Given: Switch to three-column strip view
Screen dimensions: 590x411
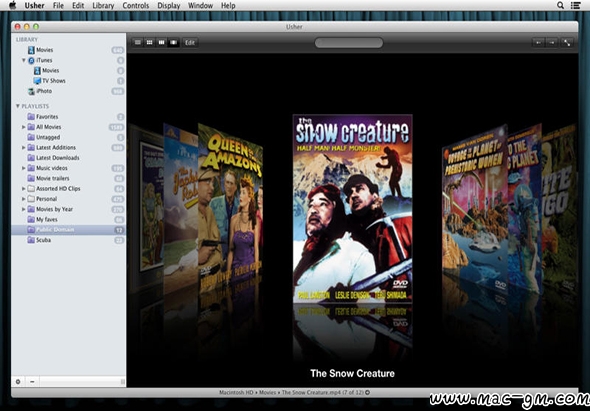Looking at the screenshot, I should click(x=161, y=43).
